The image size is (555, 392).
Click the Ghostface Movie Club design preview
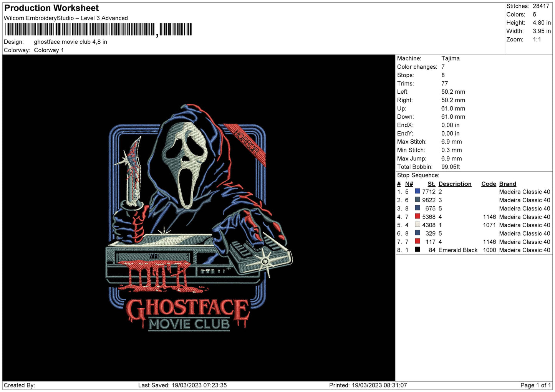[199, 218]
